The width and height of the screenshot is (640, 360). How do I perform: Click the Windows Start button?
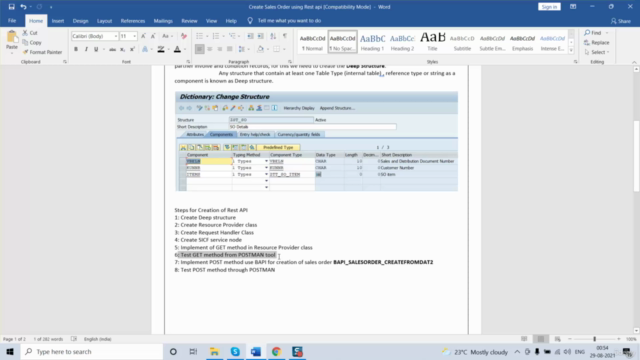[10, 351]
